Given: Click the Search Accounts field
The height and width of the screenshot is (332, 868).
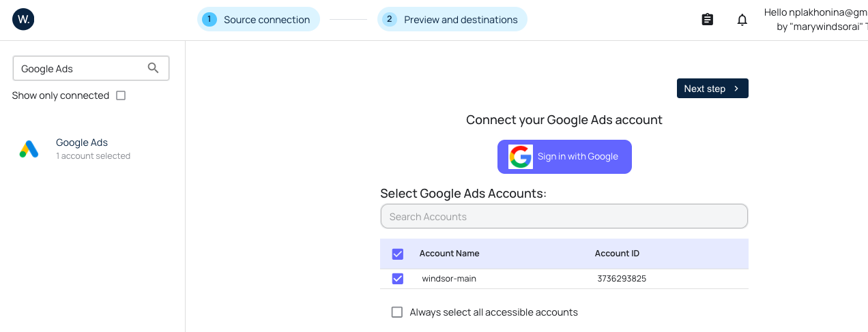Looking at the screenshot, I should pyautogui.click(x=564, y=217).
